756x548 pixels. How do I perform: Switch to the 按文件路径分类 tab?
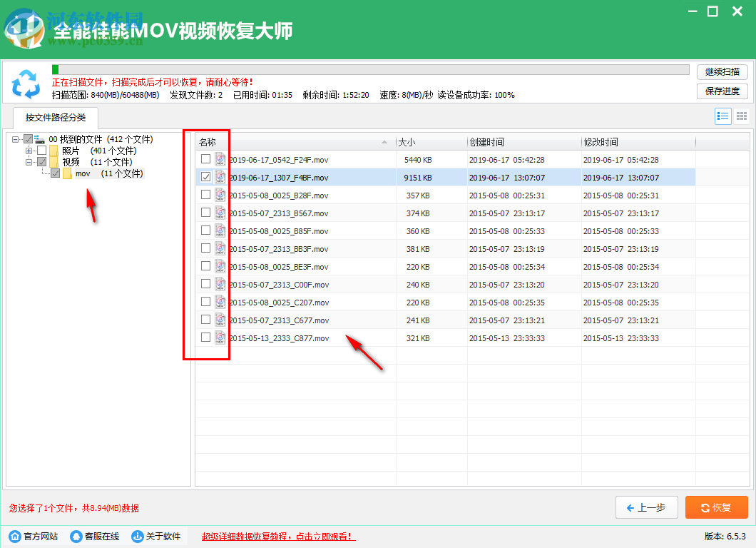click(x=55, y=118)
